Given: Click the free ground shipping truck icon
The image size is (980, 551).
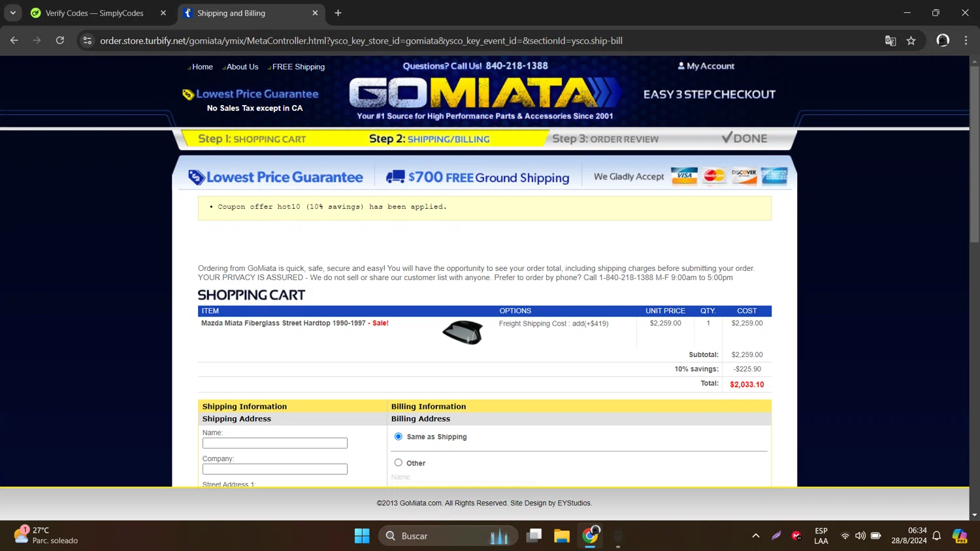Looking at the screenshot, I should 395,177.
